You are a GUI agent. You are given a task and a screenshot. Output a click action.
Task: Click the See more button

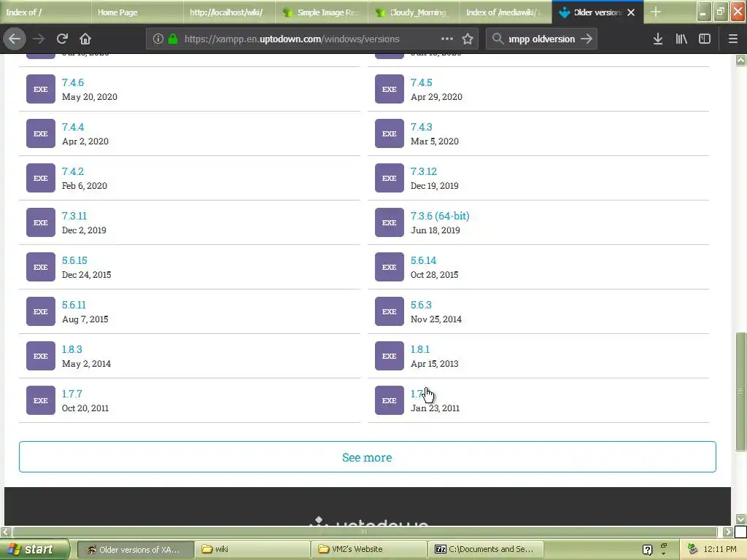pyautogui.click(x=368, y=457)
